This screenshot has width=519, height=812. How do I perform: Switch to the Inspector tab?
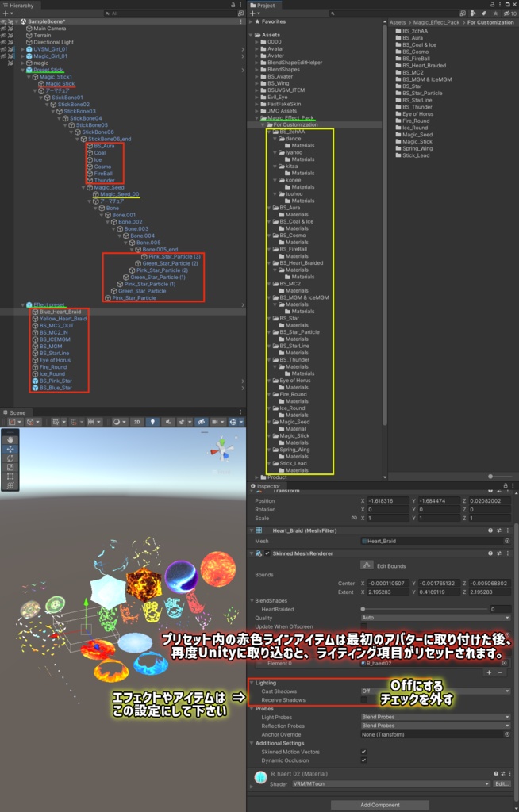click(x=266, y=486)
